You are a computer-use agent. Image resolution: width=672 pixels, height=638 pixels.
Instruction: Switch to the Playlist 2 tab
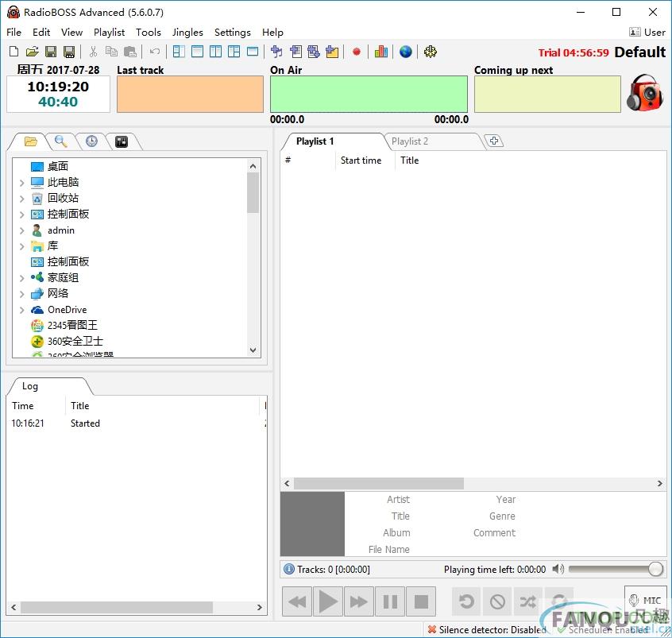coord(410,141)
